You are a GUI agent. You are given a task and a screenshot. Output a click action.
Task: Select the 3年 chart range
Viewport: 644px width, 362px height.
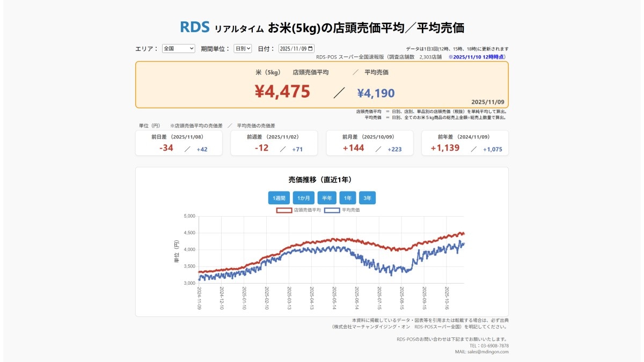368,197
